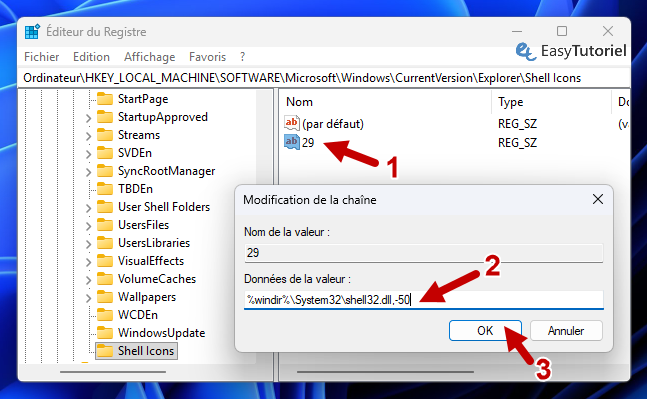Minimize the Éditeur du Registre window
Viewport: 647px width, 399px height.
(x=517, y=31)
